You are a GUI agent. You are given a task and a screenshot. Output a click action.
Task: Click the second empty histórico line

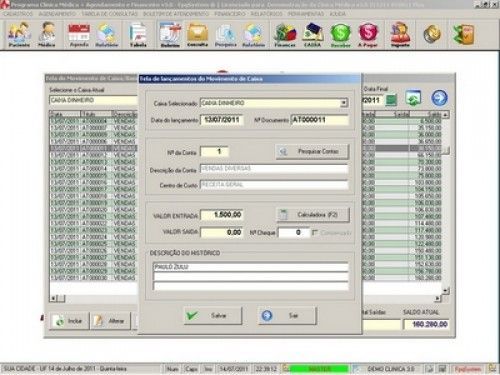click(x=251, y=277)
